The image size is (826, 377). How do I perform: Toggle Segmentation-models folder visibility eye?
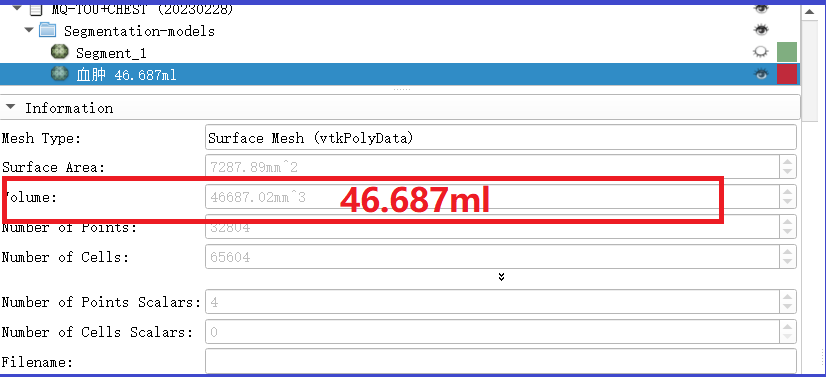(761, 30)
